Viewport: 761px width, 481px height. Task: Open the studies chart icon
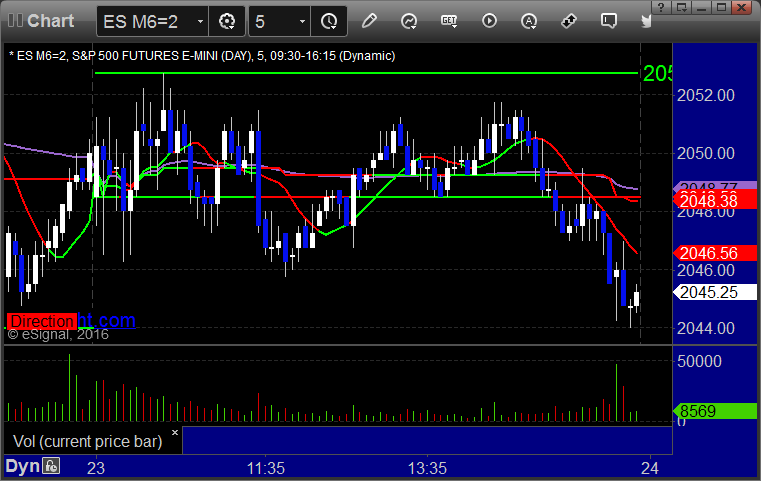click(409, 21)
